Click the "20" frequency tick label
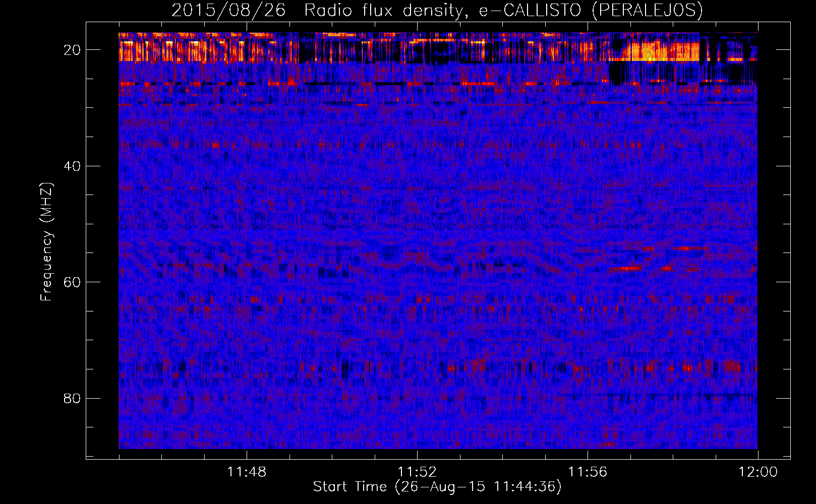816x504 pixels. pyautogui.click(x=72, y=49)
